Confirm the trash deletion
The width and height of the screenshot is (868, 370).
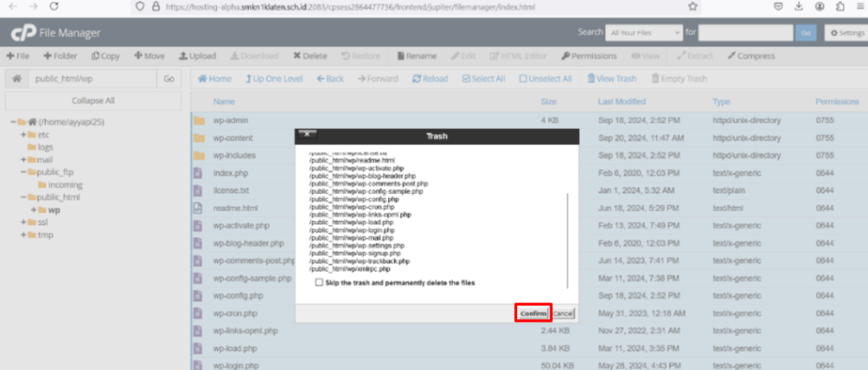pyautogui.click(x=533, y=313)
